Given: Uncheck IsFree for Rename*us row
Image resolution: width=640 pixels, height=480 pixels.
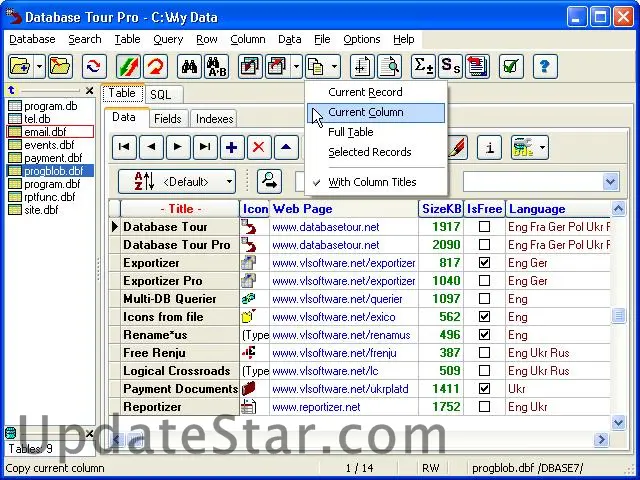Looking at the screenshot, I should [484, 335].
